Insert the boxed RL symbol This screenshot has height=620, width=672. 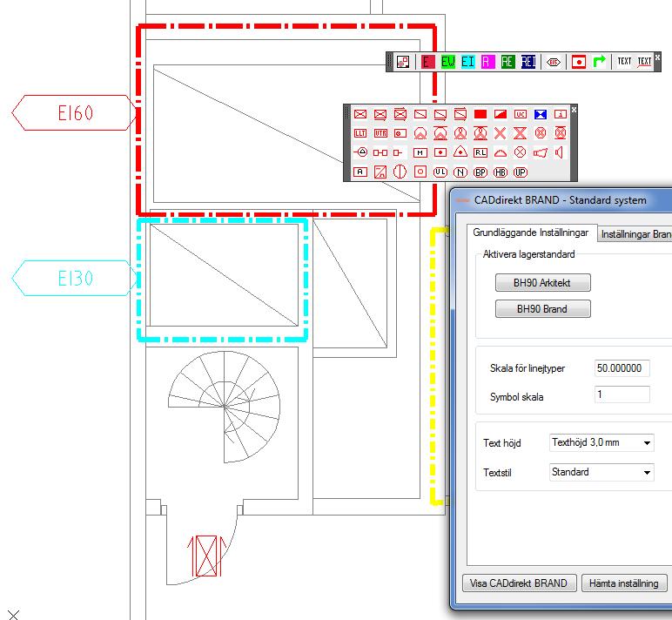coord(480,152)
